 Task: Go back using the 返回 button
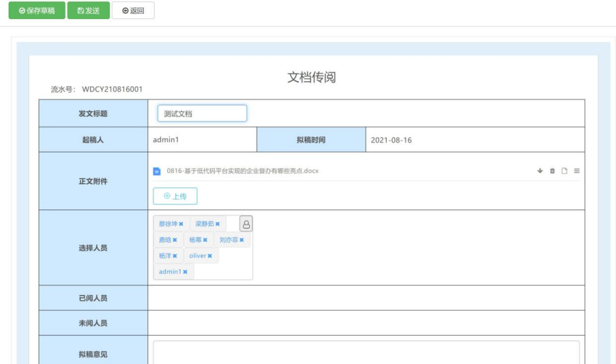point(133,11)
